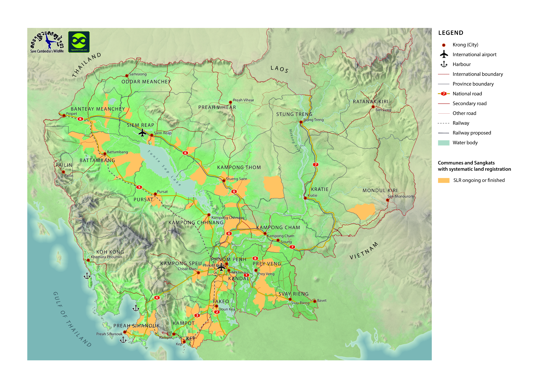Click road marker 7 near Soung
The width and height of the screenshot is (556, 392).
(x=292, y=247)
